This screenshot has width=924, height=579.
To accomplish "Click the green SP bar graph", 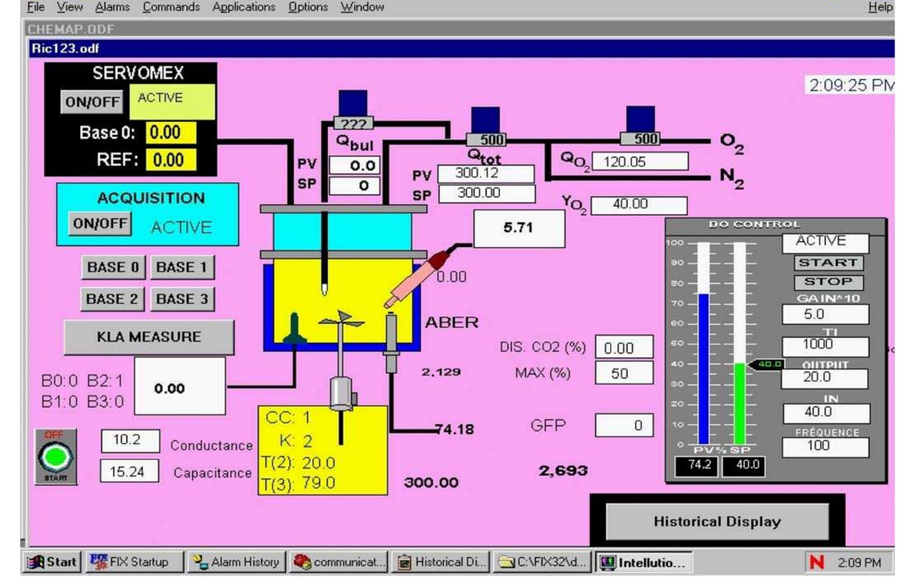I will click(740, 403).
